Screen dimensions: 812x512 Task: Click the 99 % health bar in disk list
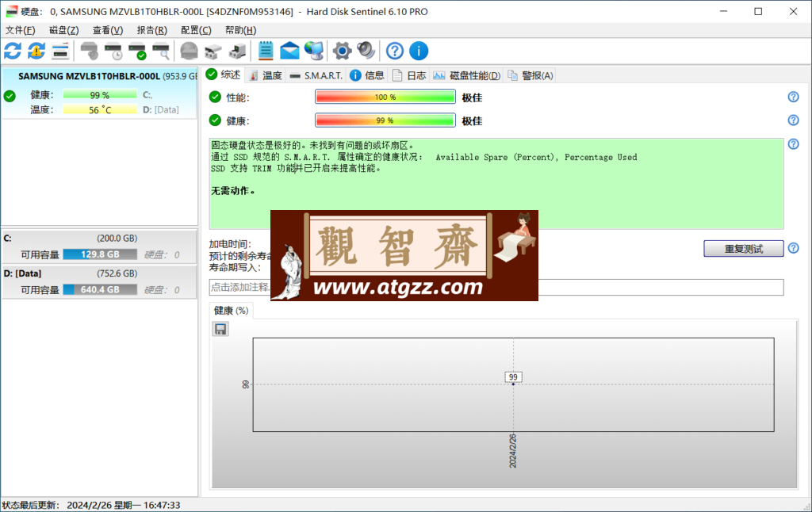(100, 95)
